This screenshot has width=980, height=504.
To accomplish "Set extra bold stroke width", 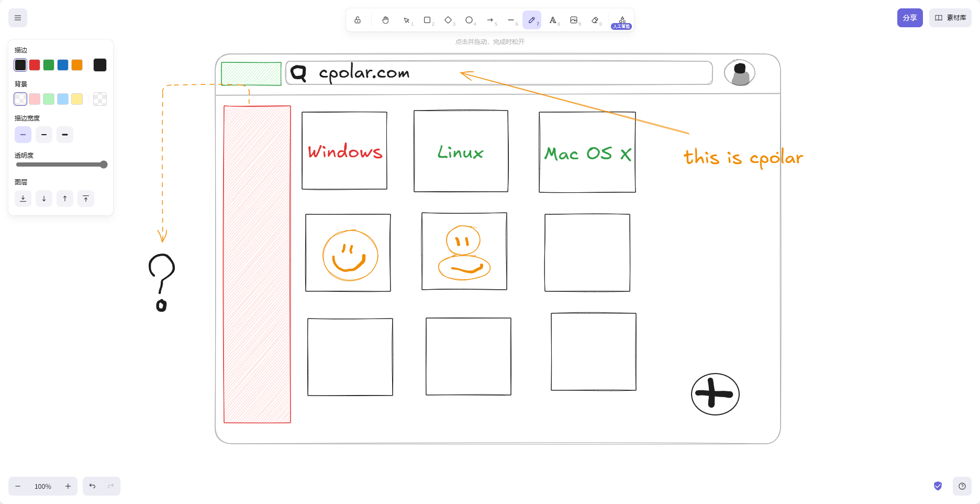I will 65,135.
